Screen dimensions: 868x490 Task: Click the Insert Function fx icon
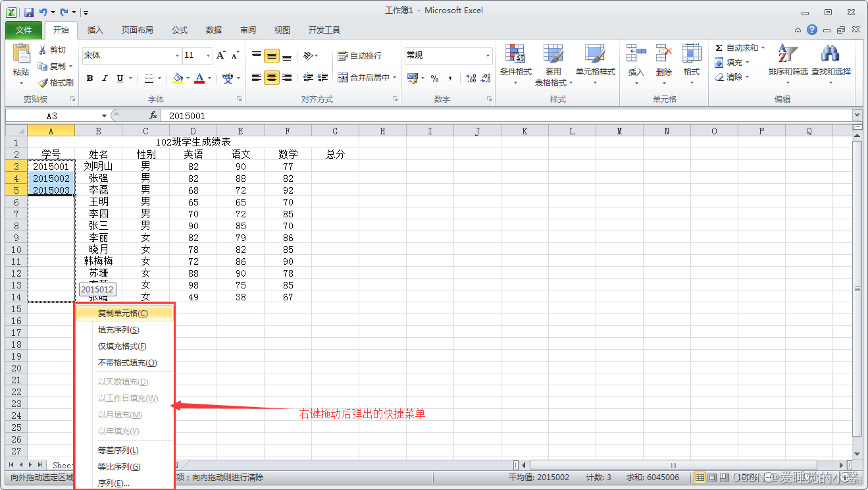pos(153,115)
